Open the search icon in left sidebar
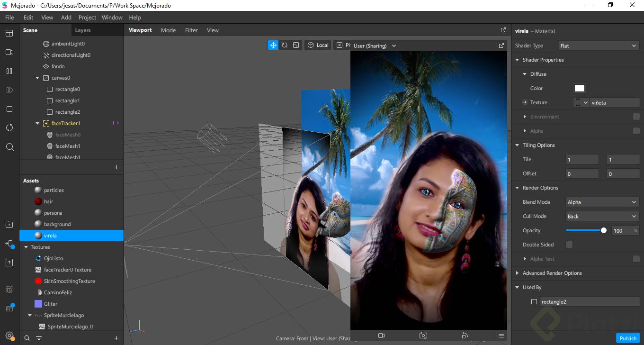This screenshot has width=644, height=345. click(9, 147)
